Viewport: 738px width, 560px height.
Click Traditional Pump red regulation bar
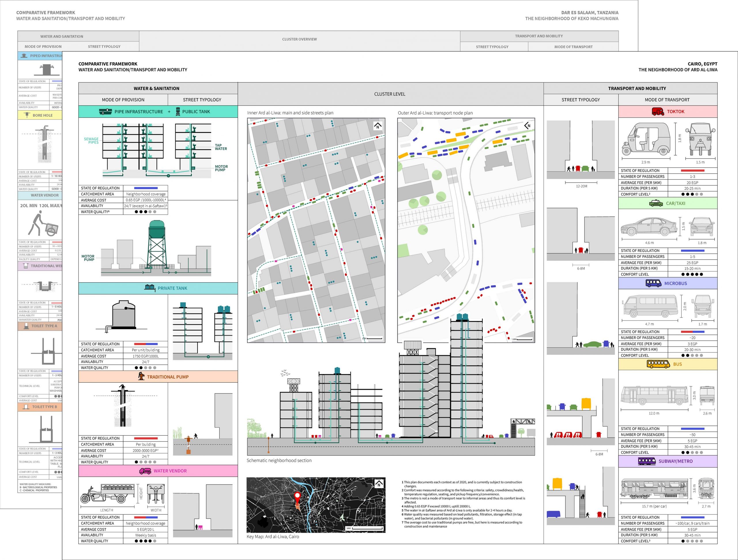pyautogui.click(x=146, y=439)
